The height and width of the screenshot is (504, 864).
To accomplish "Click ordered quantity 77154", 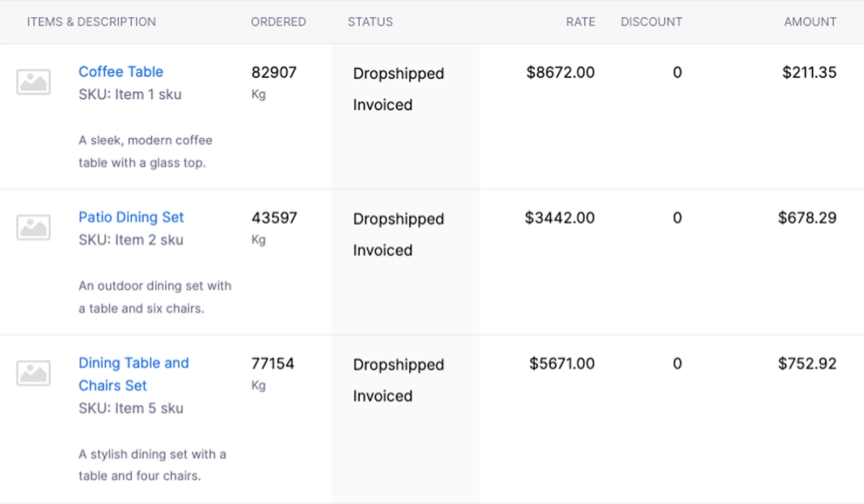I will 273,364.
